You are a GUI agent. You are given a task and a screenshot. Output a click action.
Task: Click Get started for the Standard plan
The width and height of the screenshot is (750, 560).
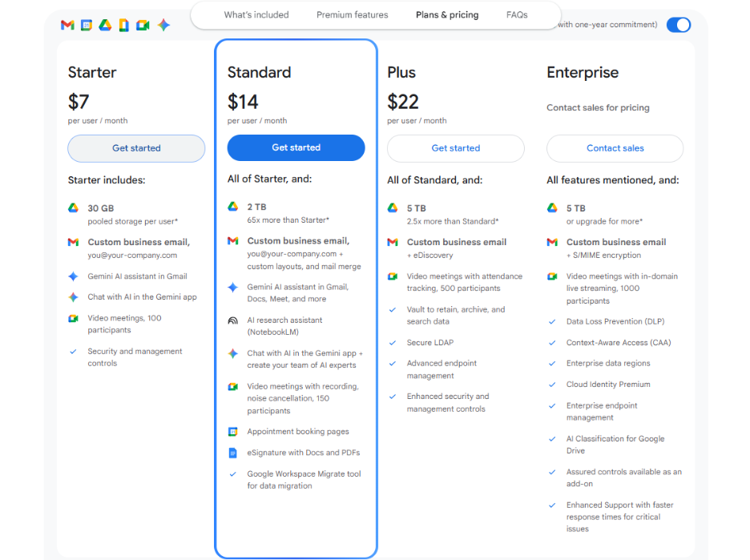tap(296, 147)
